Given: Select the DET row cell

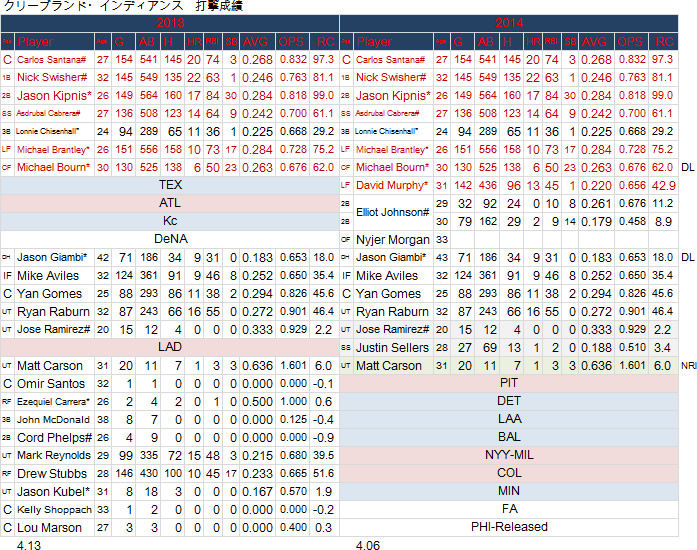Looking at the screenshot, I should click(509, 401).
